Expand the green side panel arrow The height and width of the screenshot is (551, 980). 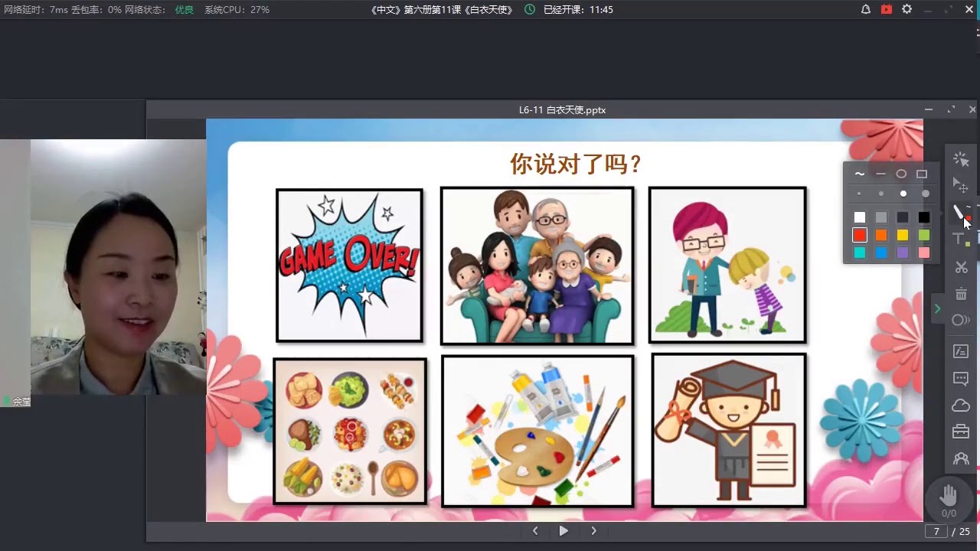937,308
